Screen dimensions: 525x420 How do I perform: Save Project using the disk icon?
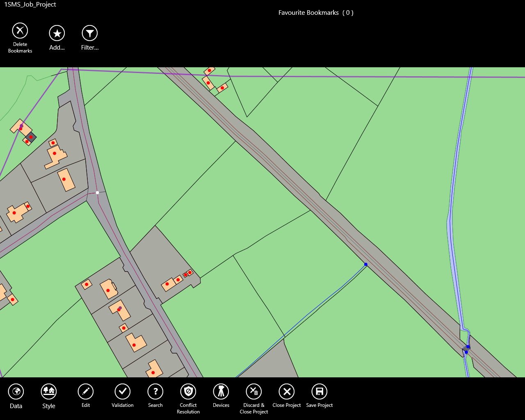pyautogui.click(x=320, y=392)
